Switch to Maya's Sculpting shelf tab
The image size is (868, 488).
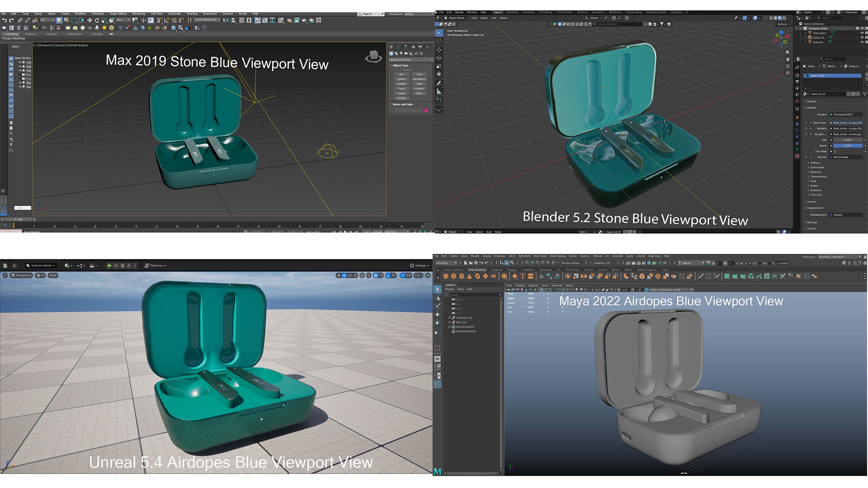[x=496, y=270]
